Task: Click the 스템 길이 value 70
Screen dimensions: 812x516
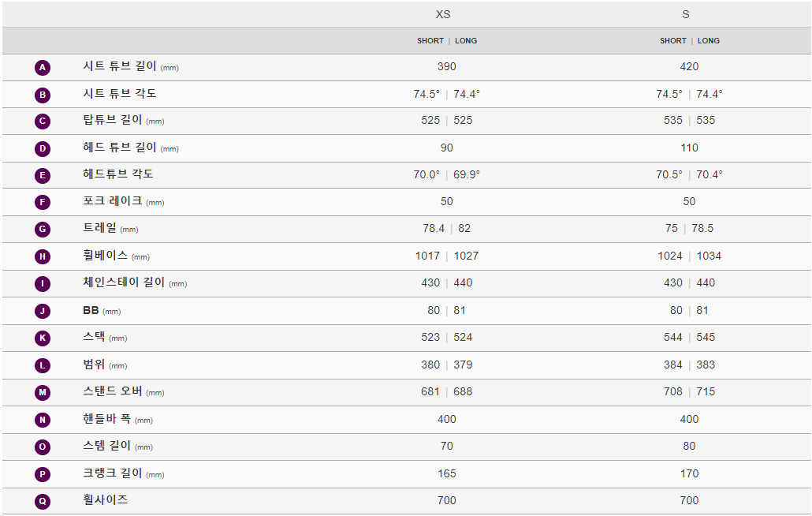Action: (x=446, y=446)
